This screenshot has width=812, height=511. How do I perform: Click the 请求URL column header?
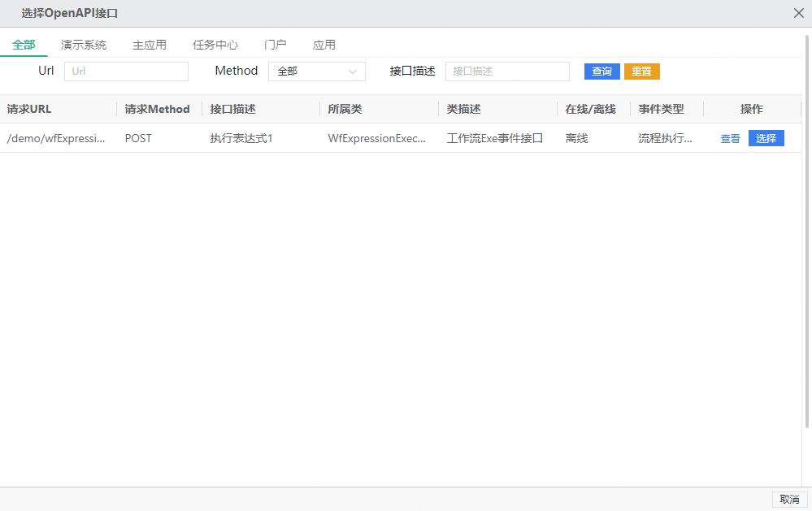pyautogui.click(x=27, y=108)
